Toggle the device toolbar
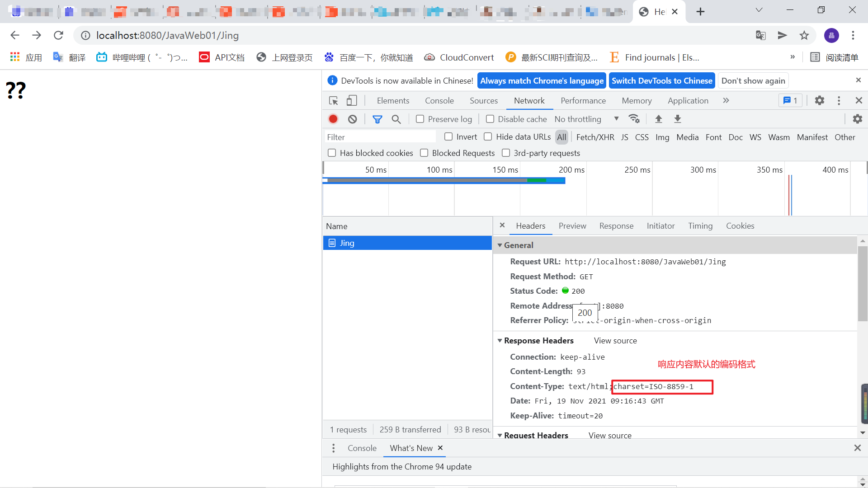 click(x=352, y=100)
